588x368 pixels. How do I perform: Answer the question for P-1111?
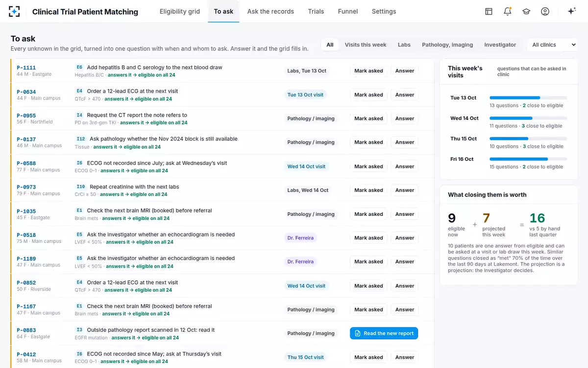point(405,71)
